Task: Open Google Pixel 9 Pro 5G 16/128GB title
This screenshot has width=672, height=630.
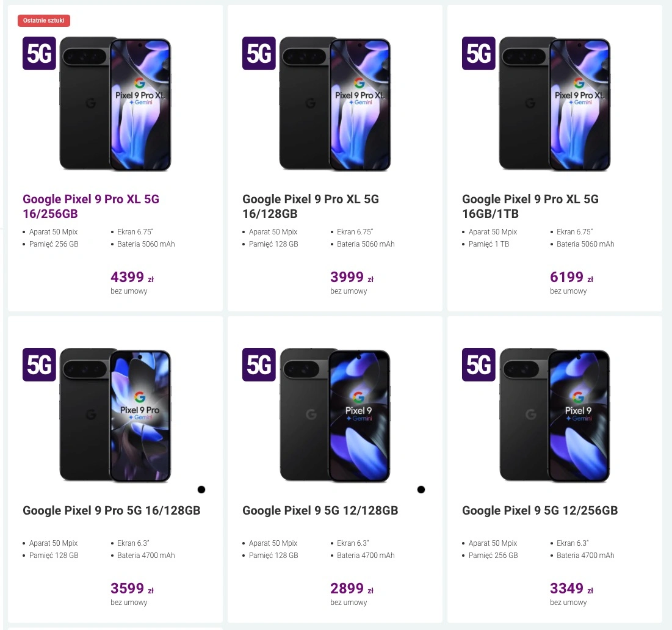Action: 112,510
